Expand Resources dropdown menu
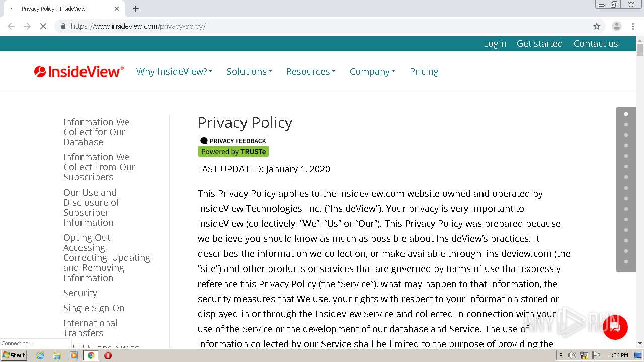 [x=310, y=72]
